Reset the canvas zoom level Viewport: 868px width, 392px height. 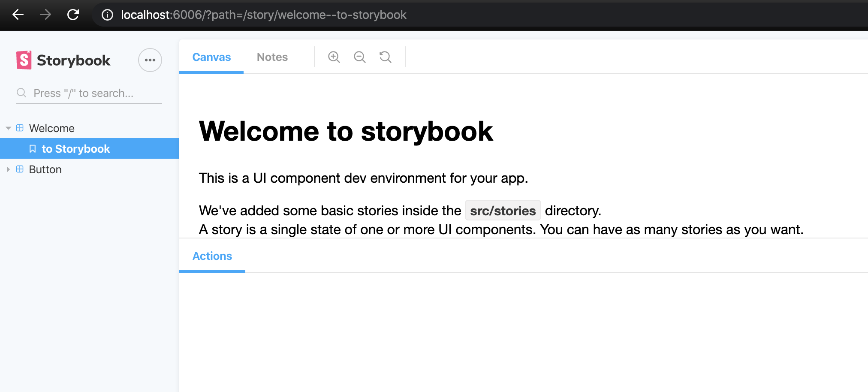[x=385, y=57]
